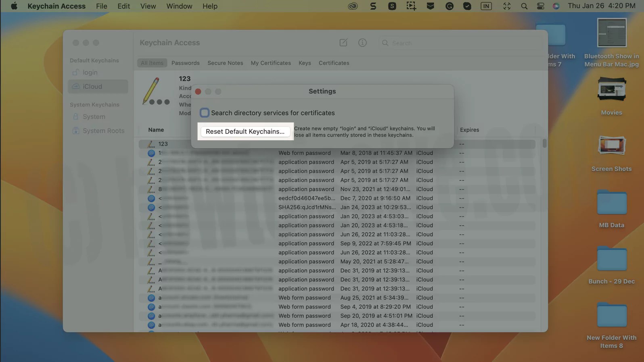Open the IN input source menu
The image size is (644, 362).
tap(486, 6)
